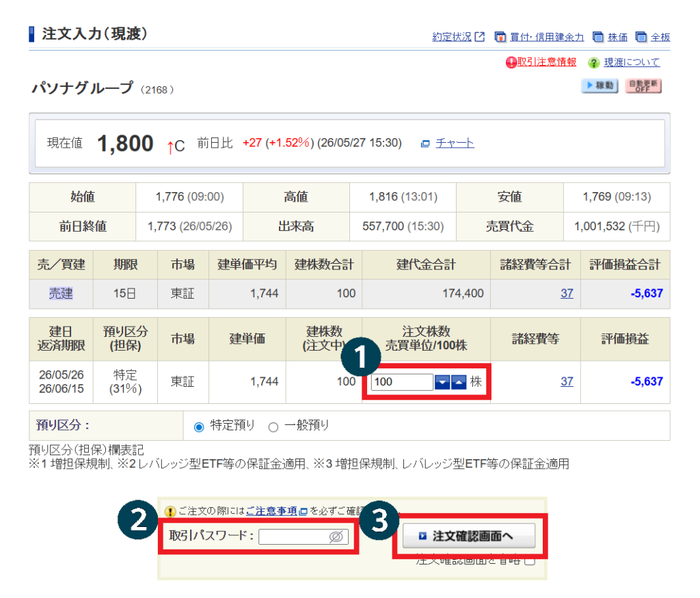Viewport: 700px width, 598px height.
Task: Click the 特定 (31%) cell
Action: tap(126, 381)
